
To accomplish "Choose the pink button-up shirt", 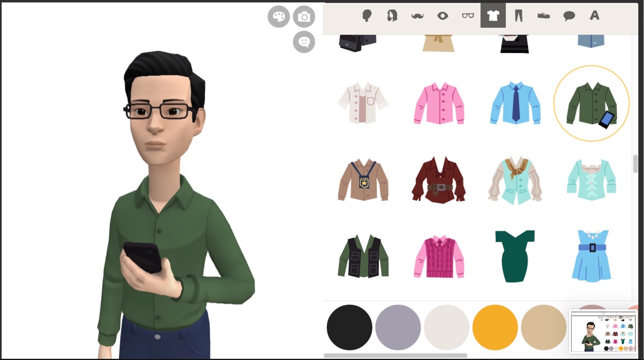I will (439, 103).
